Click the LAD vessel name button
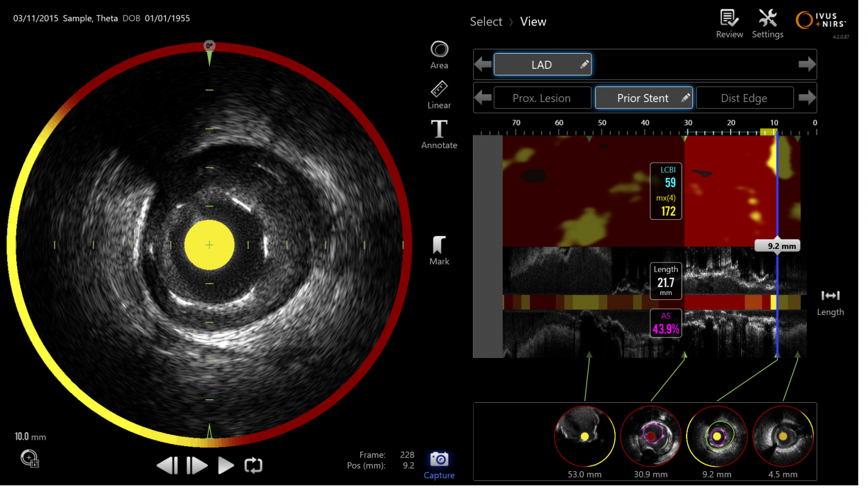This screenshot has height=488, width=868. click(x=542, y=65)
